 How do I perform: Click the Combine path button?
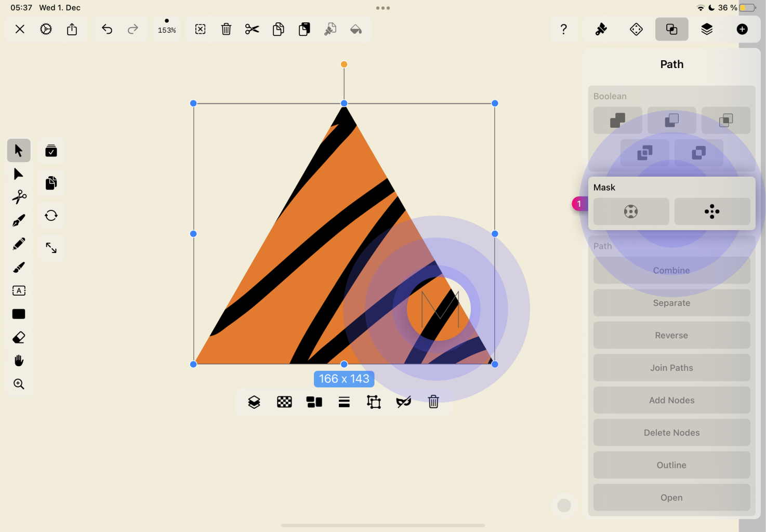[x=671, y=270]
